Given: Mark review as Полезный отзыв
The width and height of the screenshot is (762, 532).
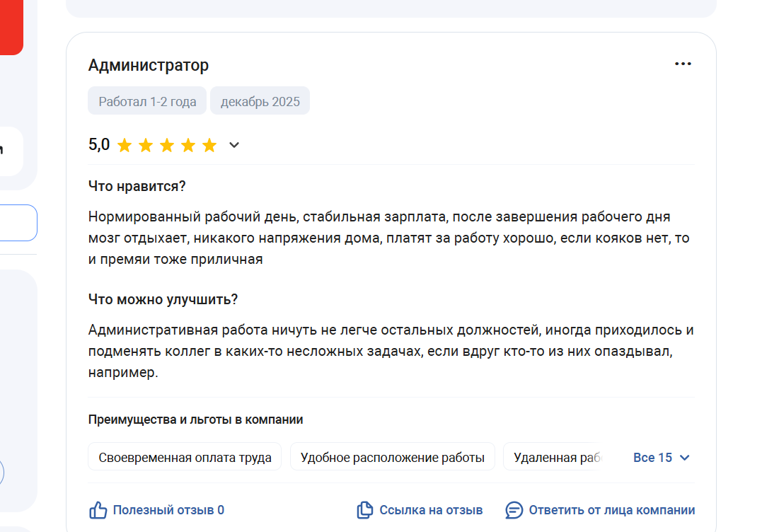Looking at the screenshot, I should [168, 510].
